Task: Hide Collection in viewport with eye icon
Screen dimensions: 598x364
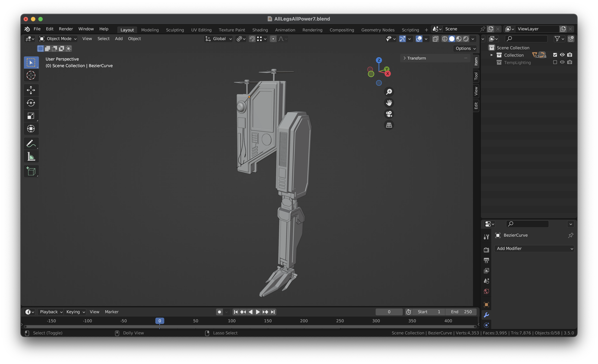Action: 562,55
